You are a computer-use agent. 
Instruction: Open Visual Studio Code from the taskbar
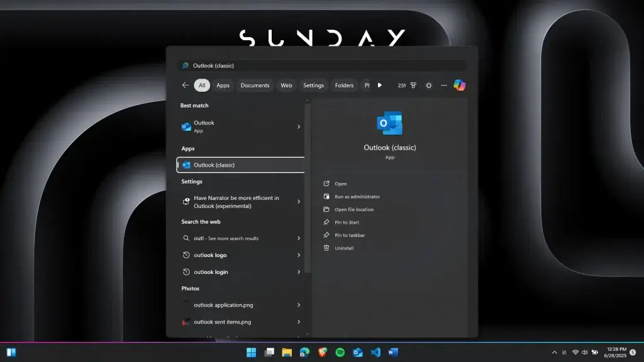[375, 352]
